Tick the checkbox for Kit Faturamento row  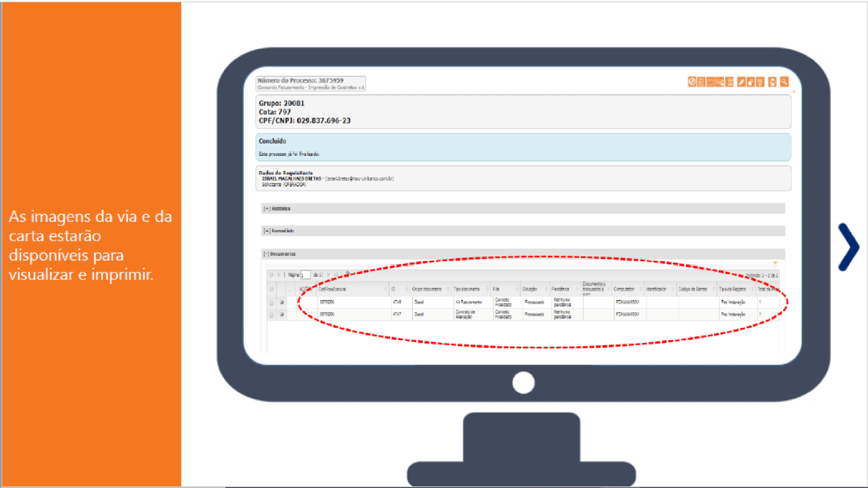tap(272, 303)
